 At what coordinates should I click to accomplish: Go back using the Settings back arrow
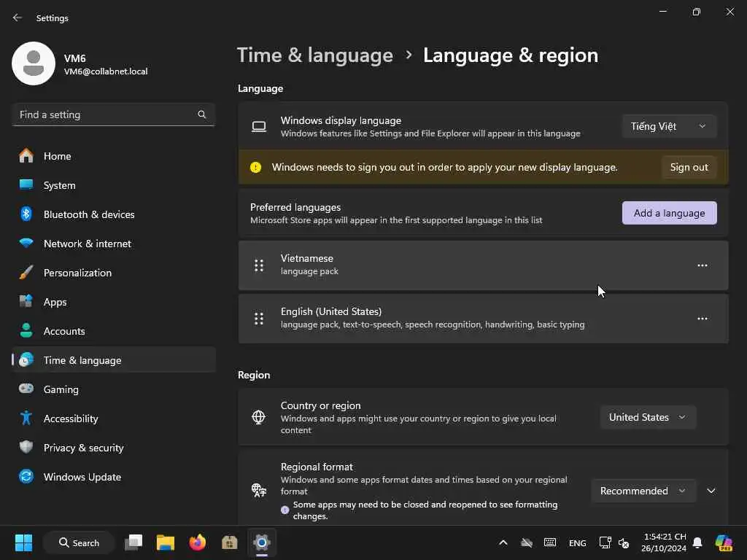pyautogui.click(x=18, y=17)
